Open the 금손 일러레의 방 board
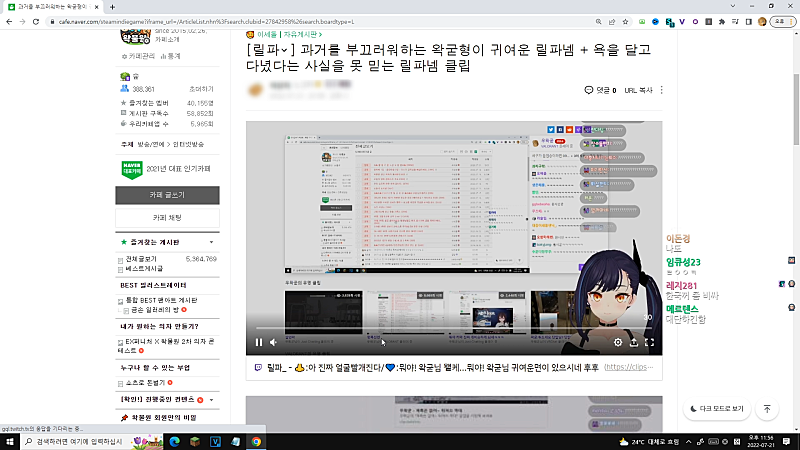 pyautogui.click(x=155, y=310)
